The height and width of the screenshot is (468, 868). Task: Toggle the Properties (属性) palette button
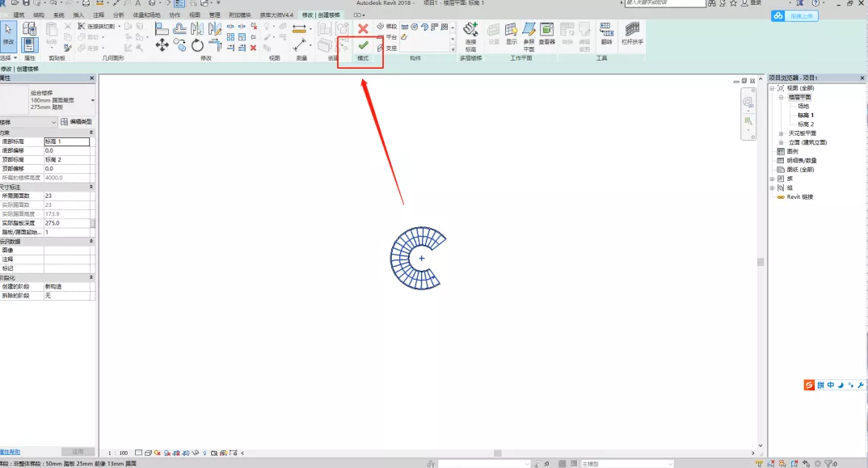[29, 45]
